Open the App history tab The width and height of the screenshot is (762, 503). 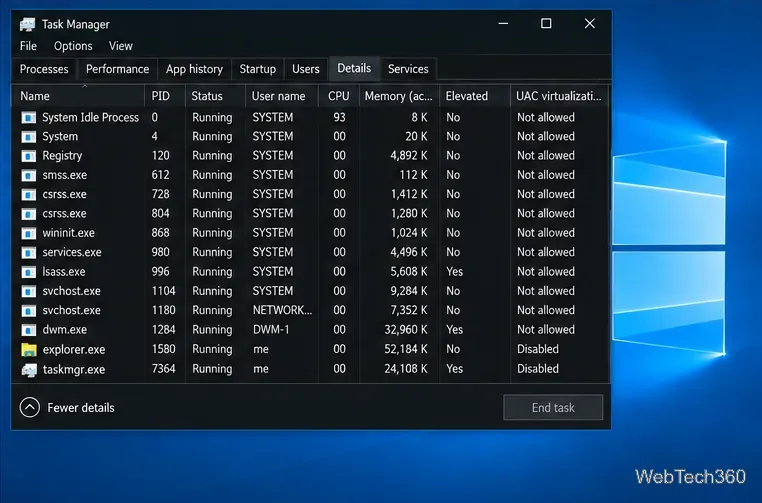coord(194,69)
